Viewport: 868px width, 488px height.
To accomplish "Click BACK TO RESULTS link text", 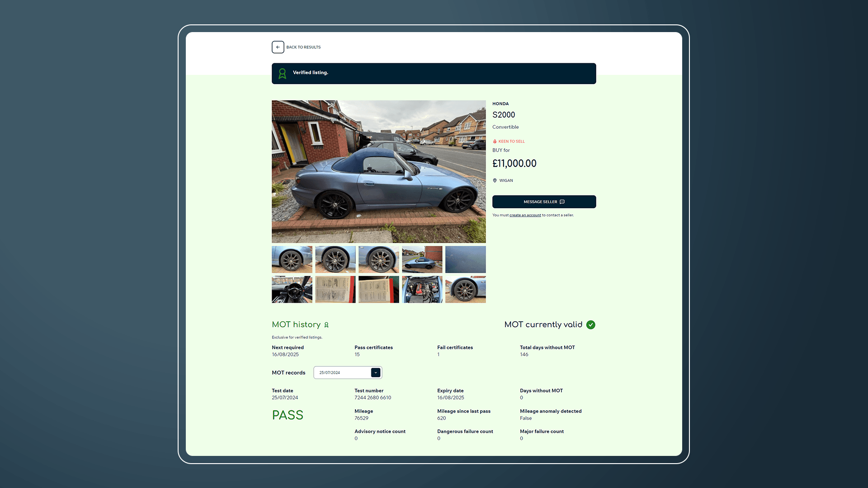I will tap(303, 47).
